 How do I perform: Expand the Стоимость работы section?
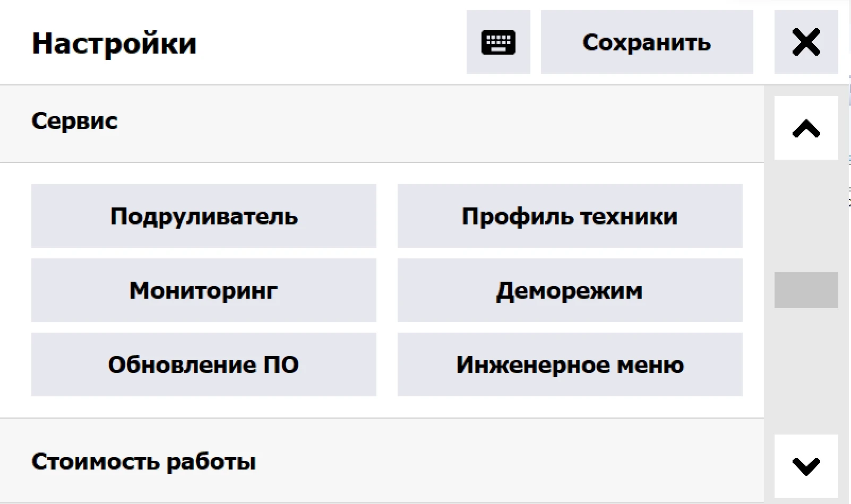(x=382, y=461)
